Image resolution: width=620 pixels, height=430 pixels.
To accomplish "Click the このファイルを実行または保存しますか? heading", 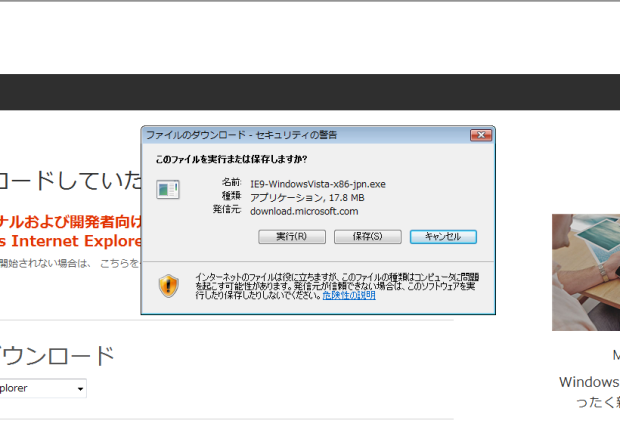I will [231, 159].
